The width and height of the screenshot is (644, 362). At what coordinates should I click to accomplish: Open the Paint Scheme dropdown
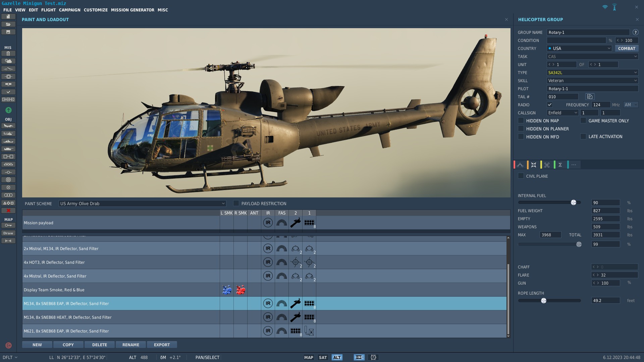[x=142, y=203]
